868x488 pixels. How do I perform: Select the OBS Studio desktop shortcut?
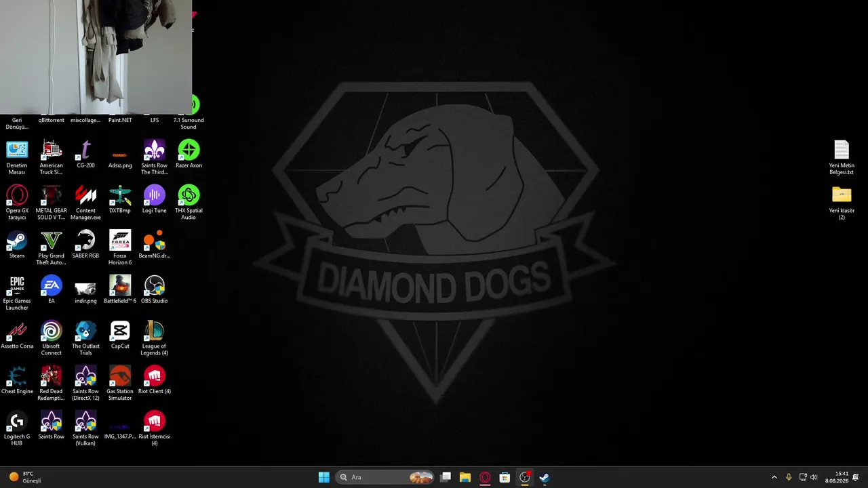155,290
